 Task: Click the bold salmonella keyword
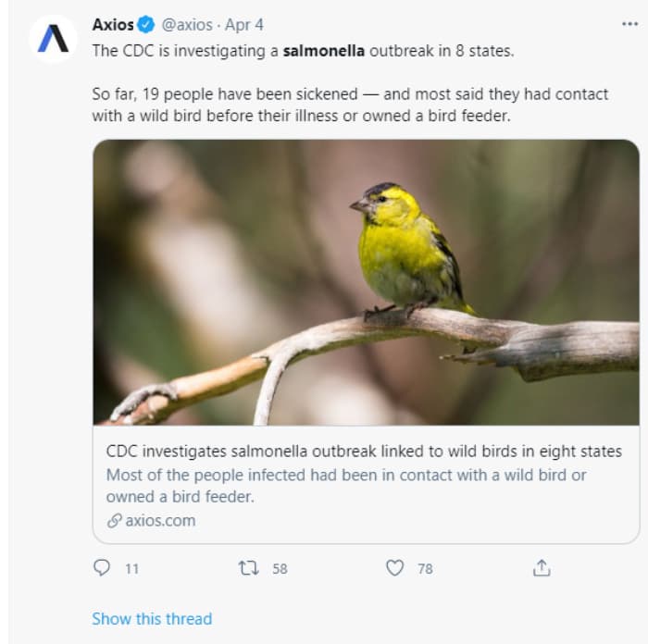click(x=323, y=50)
